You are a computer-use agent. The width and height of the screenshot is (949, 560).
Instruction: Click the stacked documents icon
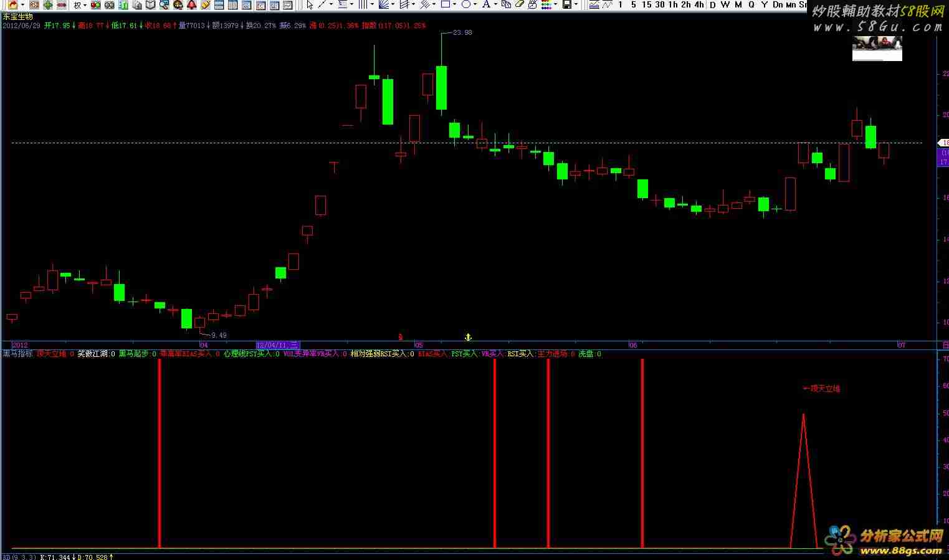137,5
